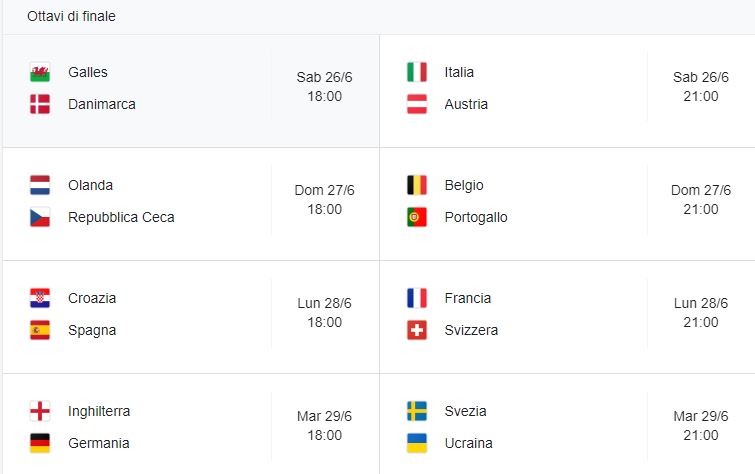Click the Denmark flag icon
755x474 pixels.
[40, 104]
